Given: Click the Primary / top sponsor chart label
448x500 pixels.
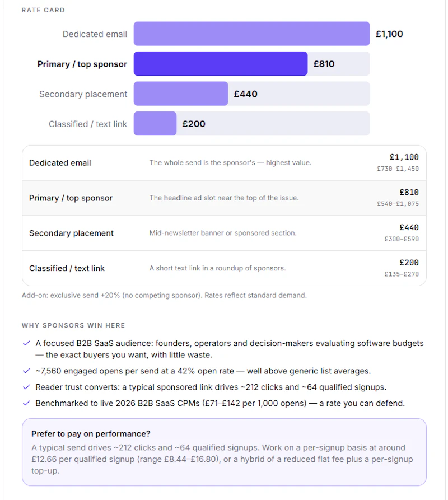Looking at the screenshot, I should [82, 64].
